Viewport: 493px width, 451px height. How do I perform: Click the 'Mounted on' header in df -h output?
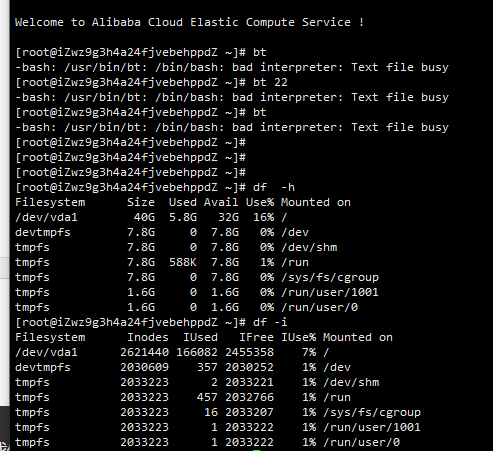click(316, 202)
